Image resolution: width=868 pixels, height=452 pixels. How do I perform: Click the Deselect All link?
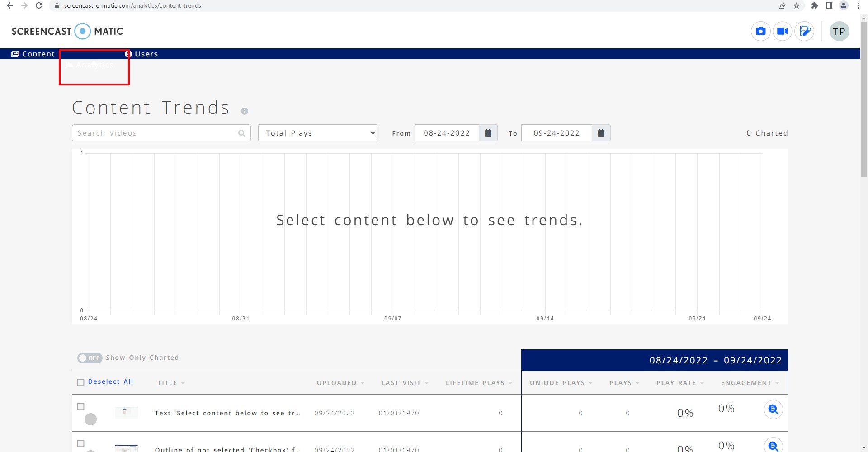click(110, 381)
